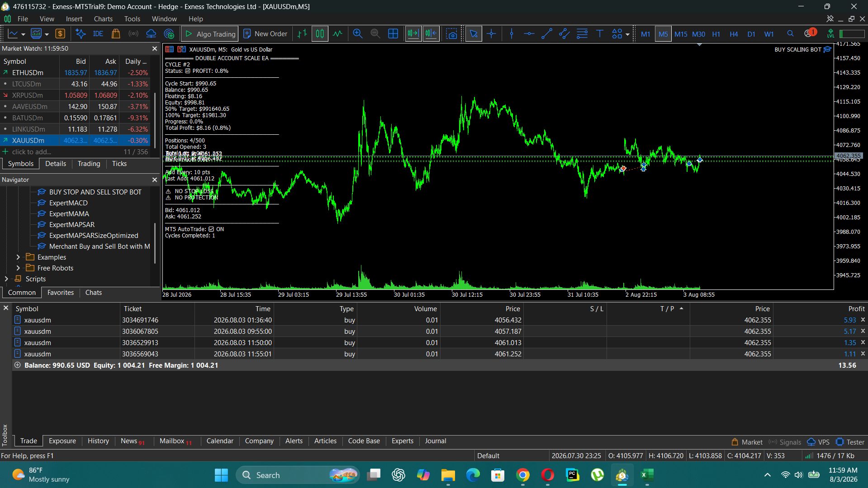Viewport: 868px width, 488px height.
Task: Open Excel from the taskbar
Action: (x=647, y=475)
